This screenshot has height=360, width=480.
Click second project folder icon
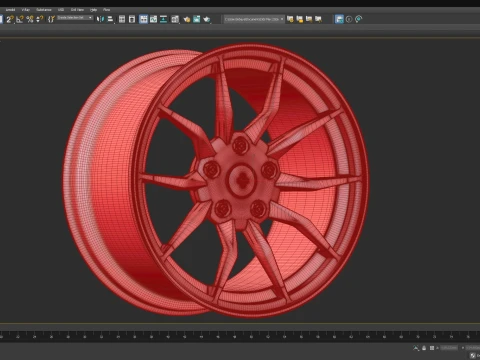tap(300, 19)
